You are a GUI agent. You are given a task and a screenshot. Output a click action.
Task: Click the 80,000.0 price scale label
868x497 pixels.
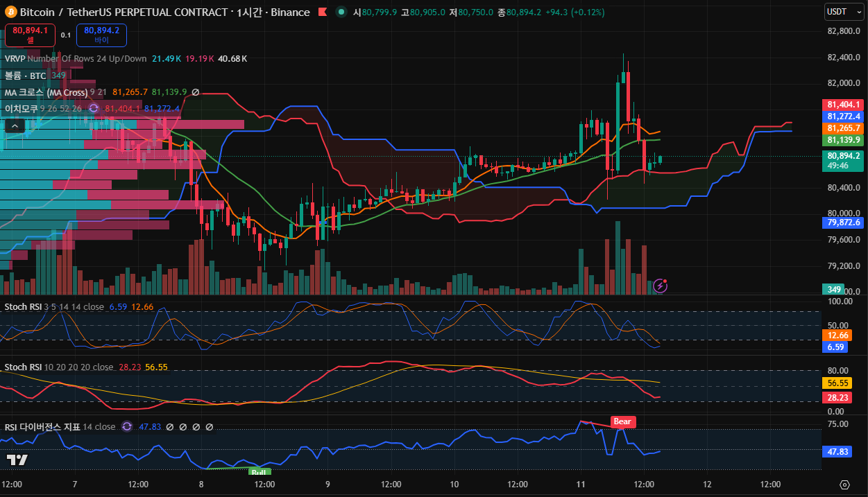[844, 213]
